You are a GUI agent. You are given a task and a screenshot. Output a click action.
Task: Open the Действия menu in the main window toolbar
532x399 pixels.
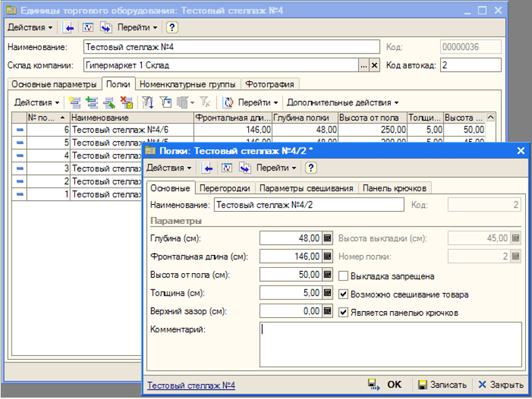click(30, 28)
